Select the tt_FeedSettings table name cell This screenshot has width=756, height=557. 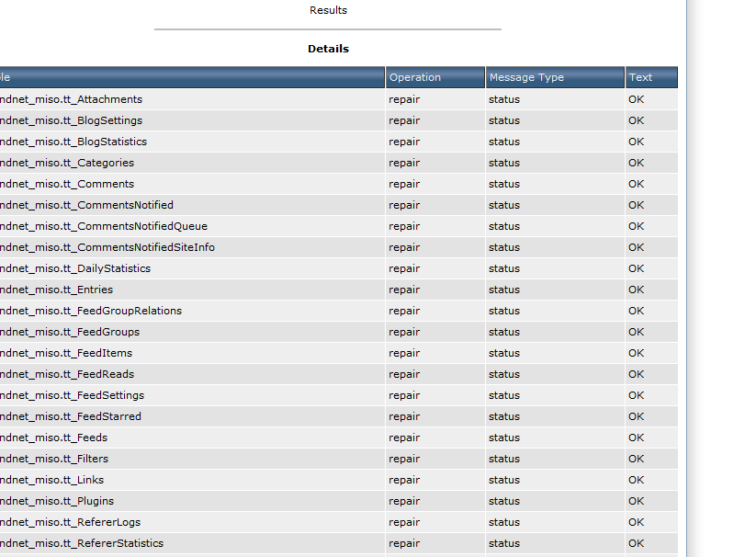[x=192, y=395]
